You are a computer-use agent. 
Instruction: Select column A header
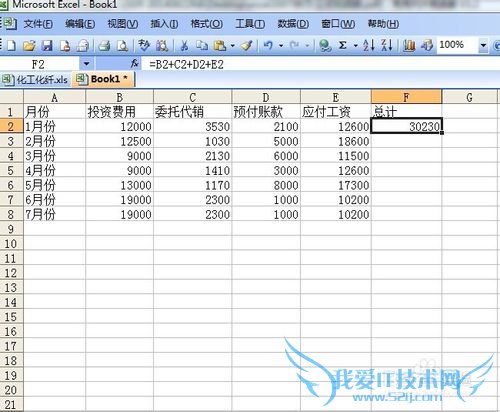pyautogui.click(x=54, y=97)
